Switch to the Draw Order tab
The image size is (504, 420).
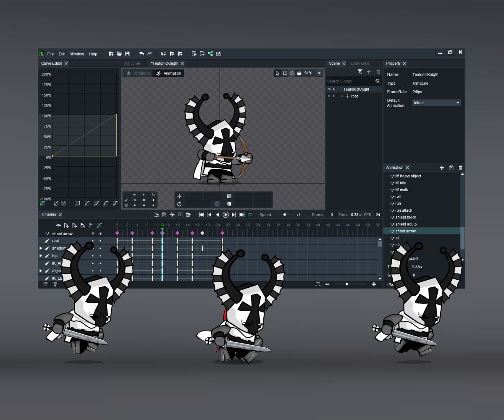click(360, 63)
